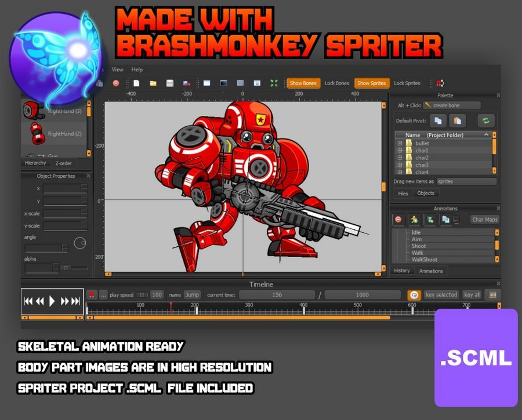The image size is (522, 420).
Task: Toggle the Show Sprites button
Action: pos(371,83)
